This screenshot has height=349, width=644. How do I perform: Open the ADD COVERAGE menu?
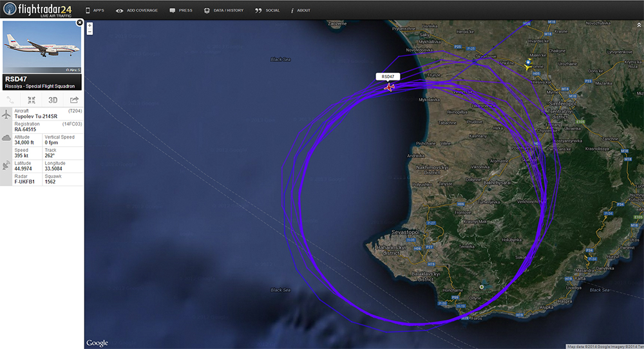(142, 10)
